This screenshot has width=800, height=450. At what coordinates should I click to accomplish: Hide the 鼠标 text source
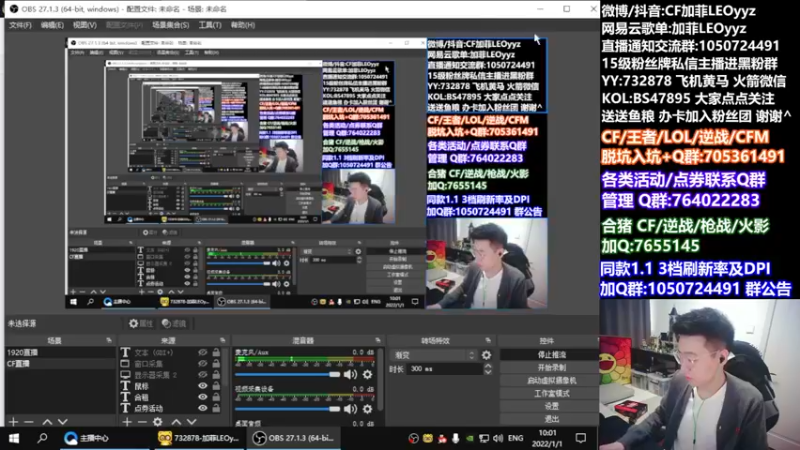(x=203, y=386)
